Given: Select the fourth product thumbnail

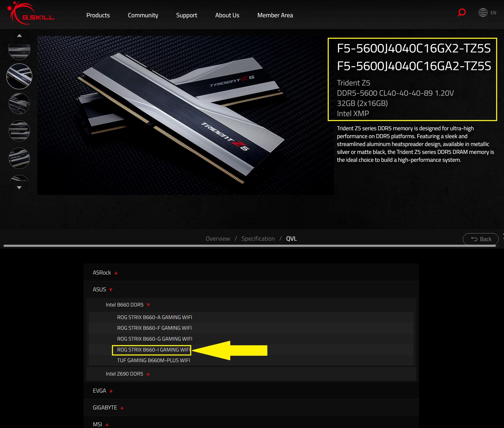Looking at the screenshot, I should pos(19,131).
